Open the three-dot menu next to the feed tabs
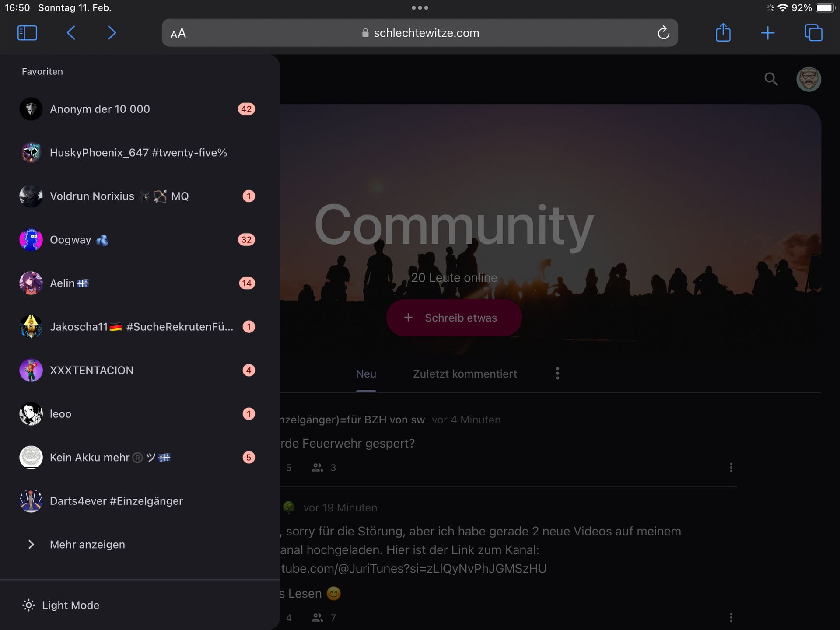This screenshot has width=840, height=630. tap(557, 373)
